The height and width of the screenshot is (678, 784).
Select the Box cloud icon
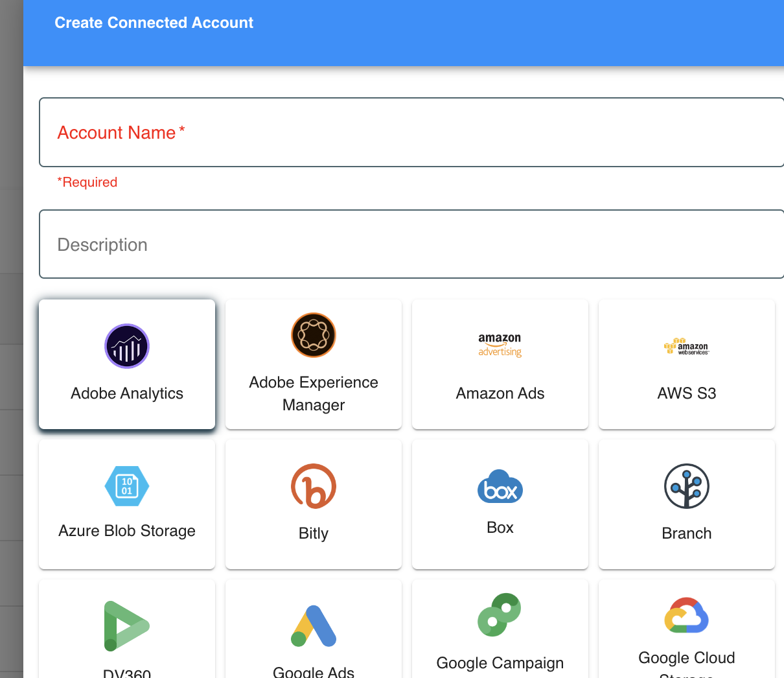(x=500, y=486)
